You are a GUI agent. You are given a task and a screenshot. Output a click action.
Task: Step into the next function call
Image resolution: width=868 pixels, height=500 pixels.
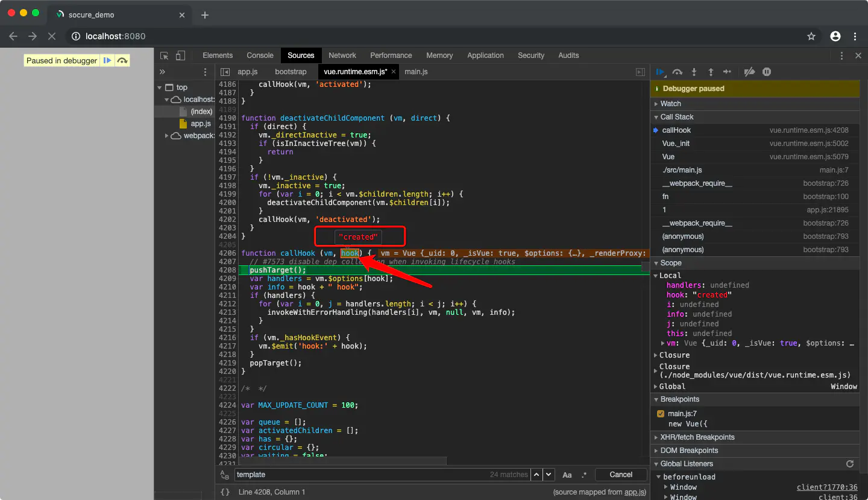(694, 72)
